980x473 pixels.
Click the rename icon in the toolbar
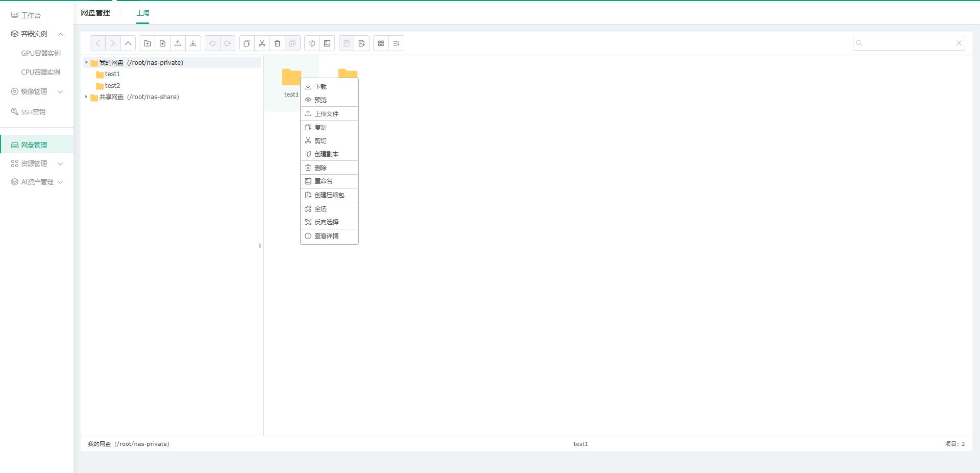(327, 43)
